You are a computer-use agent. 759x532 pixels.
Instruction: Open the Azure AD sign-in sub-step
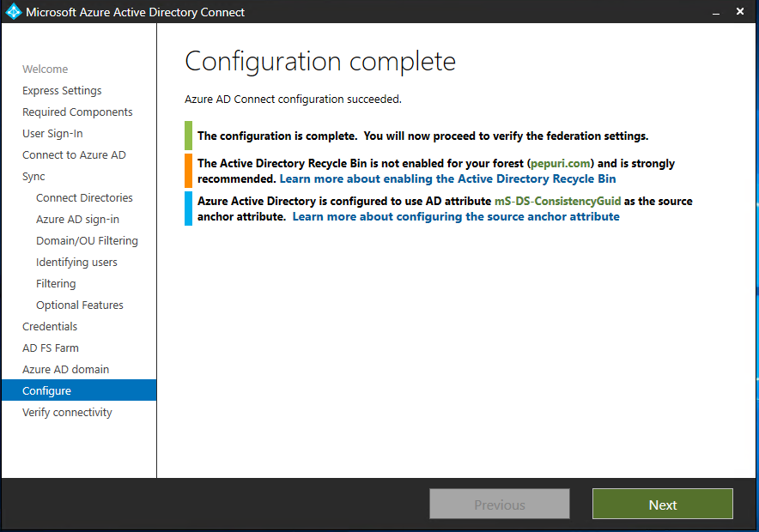pos(77,219)
